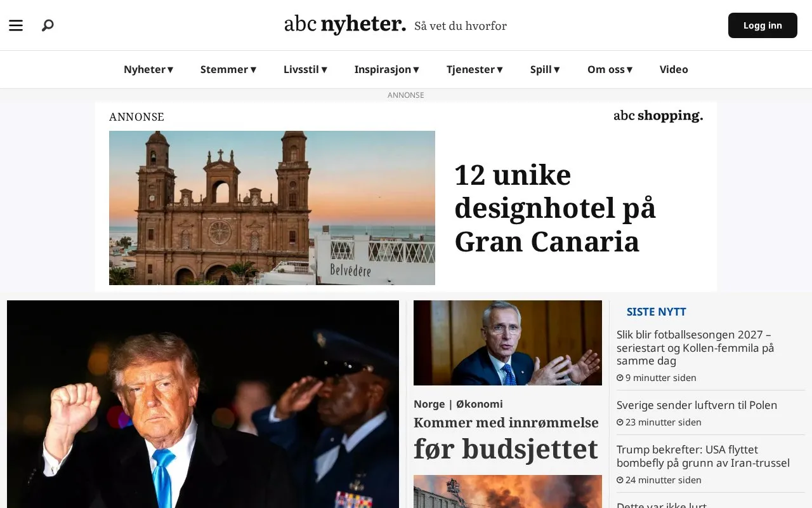Image resolution: width=812 pixels, height=508 pixels.
Task: Read Slik blir fotballsesongen 2027 story
Action: pos(695,347)
